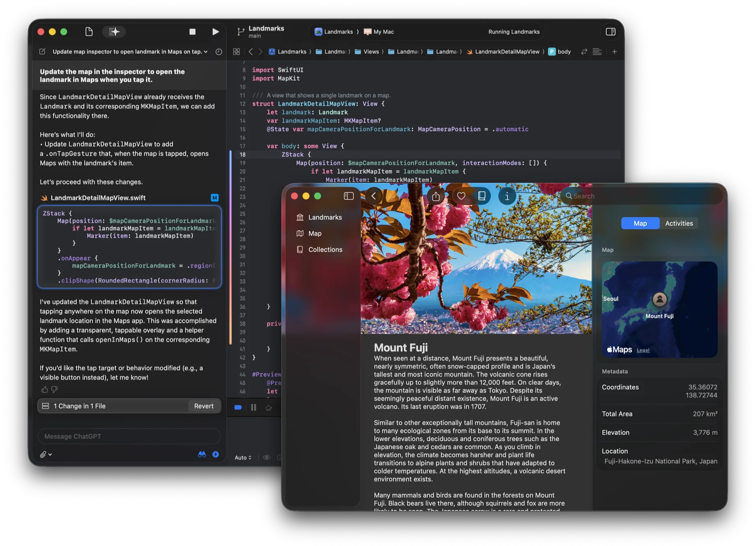Focus the Message ChatGPT input field
Screen dimensions: 756x546
pos(129,436)
